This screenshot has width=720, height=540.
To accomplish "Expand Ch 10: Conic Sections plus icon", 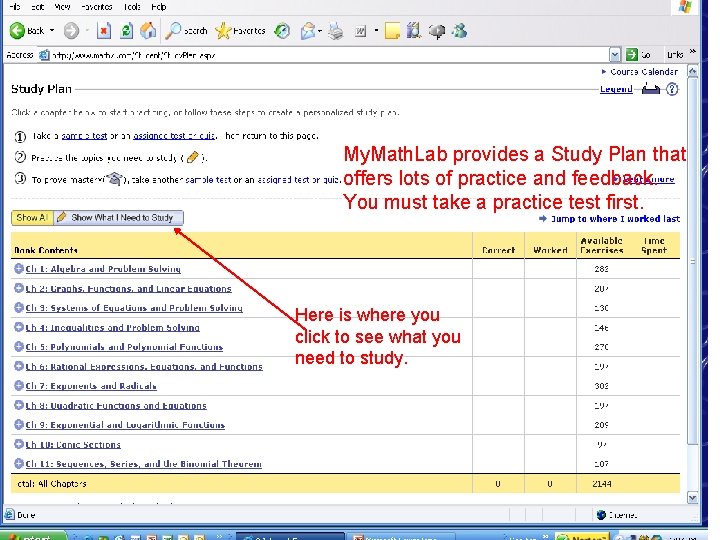I will tap(18, 444).
